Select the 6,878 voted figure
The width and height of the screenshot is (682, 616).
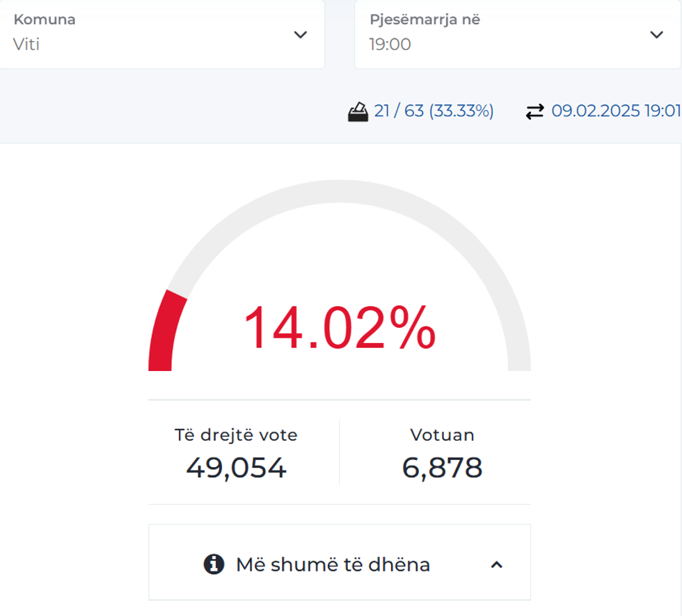442,468
